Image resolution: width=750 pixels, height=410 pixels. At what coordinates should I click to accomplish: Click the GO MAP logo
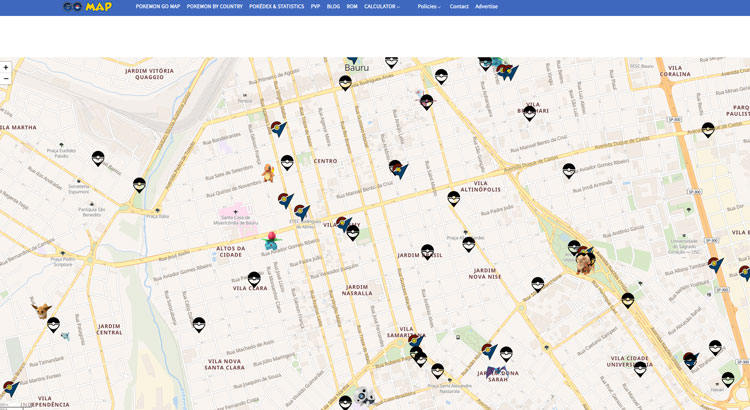[x=87, y=6]
